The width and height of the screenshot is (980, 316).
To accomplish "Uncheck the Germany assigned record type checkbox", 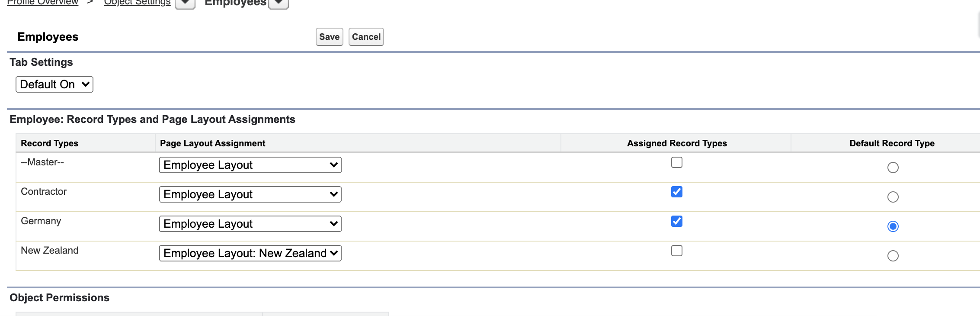I will click(677, 221).
